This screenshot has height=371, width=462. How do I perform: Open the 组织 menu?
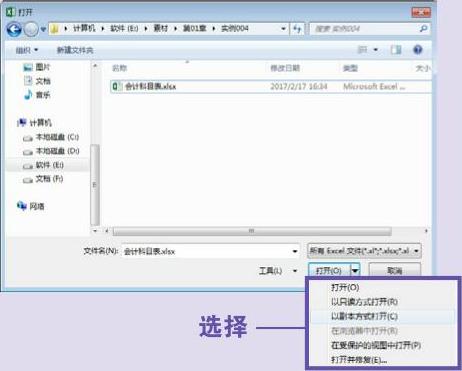27,50
